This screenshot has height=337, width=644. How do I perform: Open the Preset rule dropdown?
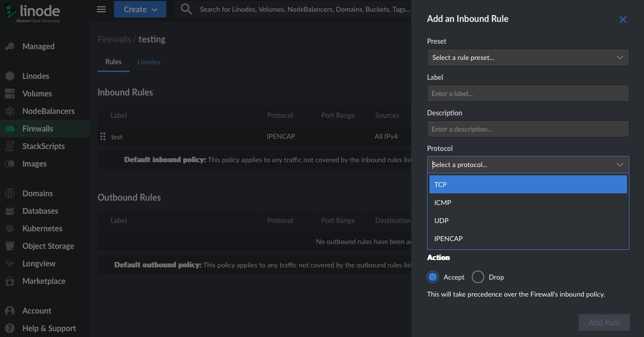(528, 57)
